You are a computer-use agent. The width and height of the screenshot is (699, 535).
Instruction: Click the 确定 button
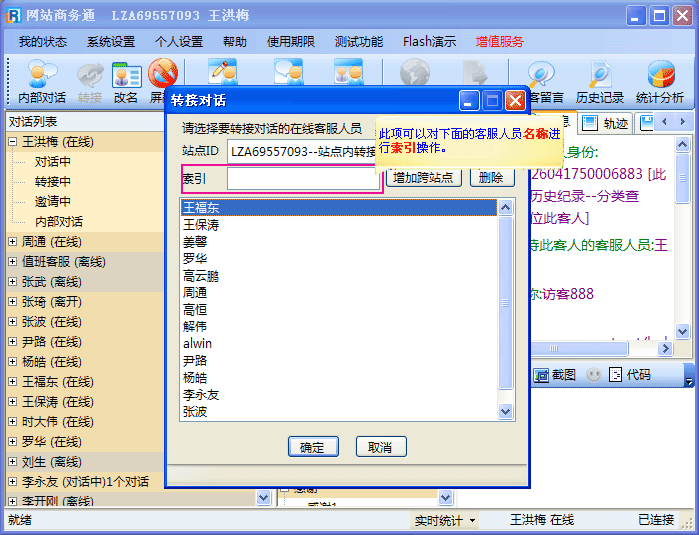coord(312,447)
